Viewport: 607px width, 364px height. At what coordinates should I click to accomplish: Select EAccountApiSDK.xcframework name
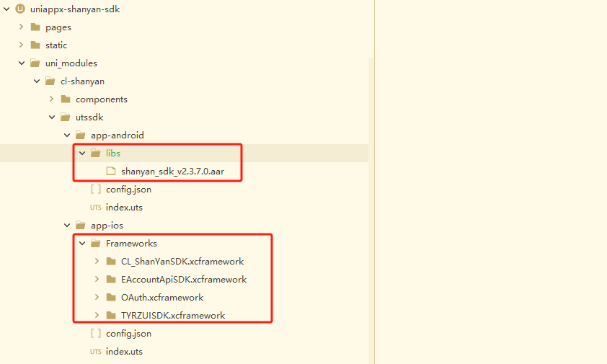(x=184, y=279)
